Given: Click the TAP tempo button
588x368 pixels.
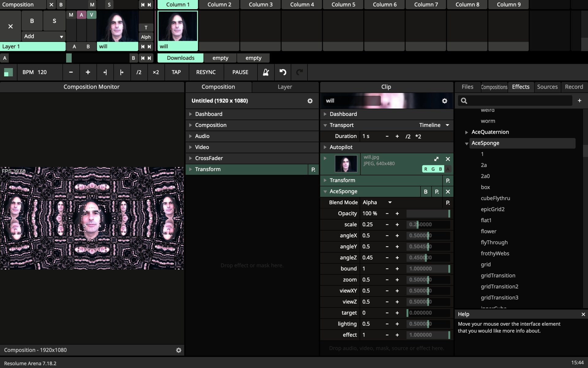Looking at the screenshot, I should 176,72.
